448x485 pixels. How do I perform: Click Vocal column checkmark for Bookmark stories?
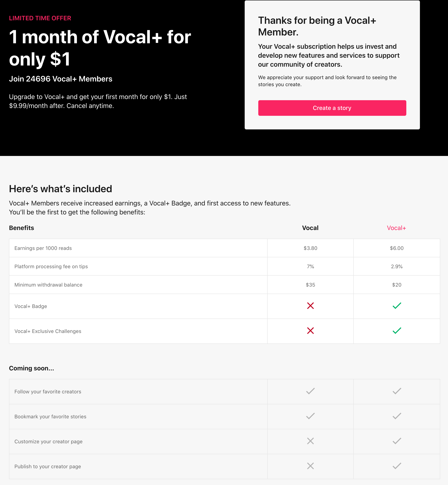(310, 416)
